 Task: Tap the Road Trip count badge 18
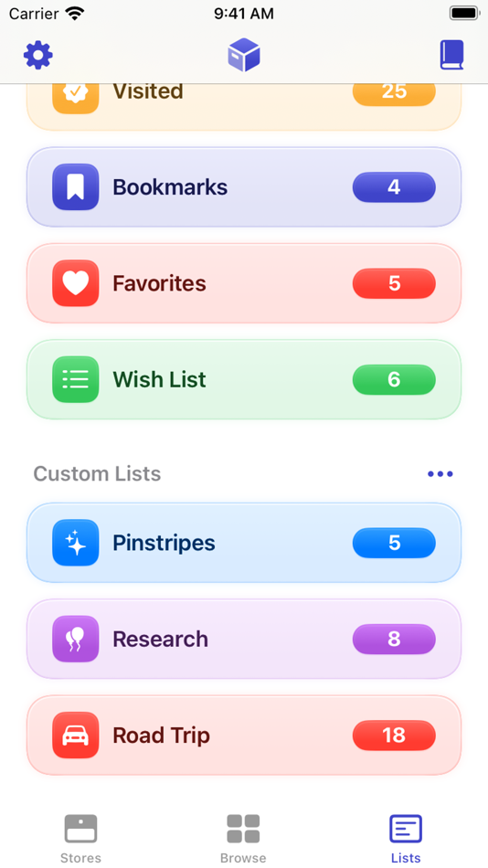(395, 736)
